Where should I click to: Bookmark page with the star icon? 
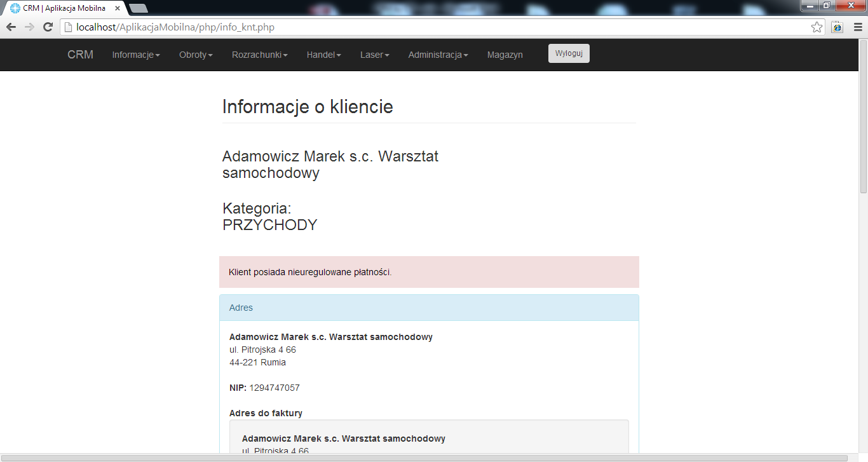[x=817, y=27]
